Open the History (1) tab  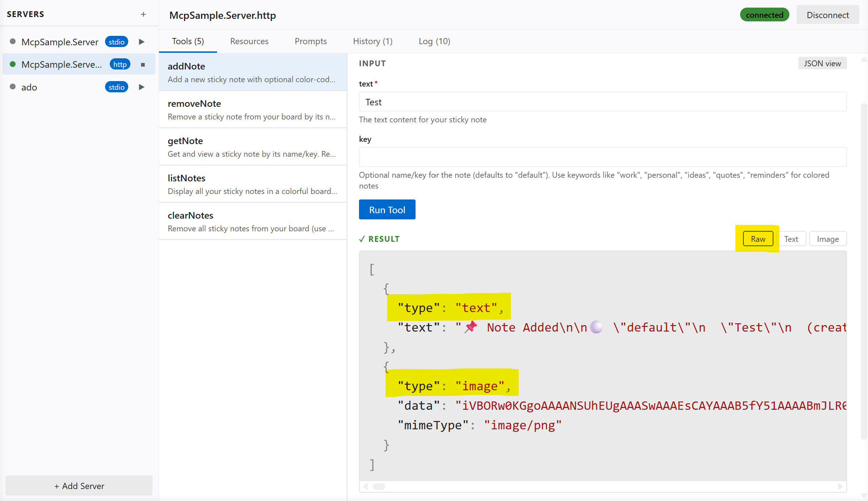pos(373,41)
